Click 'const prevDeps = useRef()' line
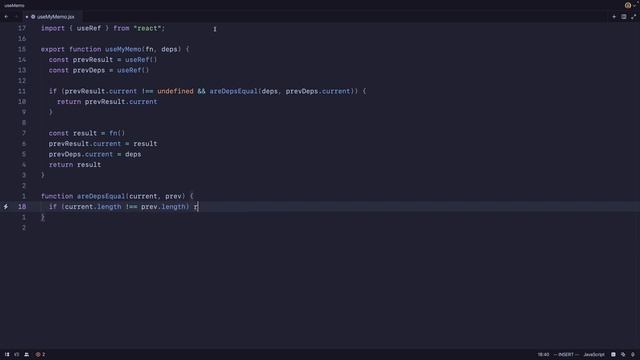 pos(99,70)
